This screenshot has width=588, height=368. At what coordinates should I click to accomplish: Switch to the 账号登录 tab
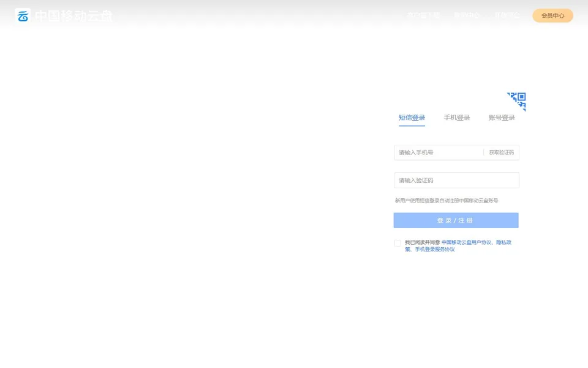coord(502,118)
